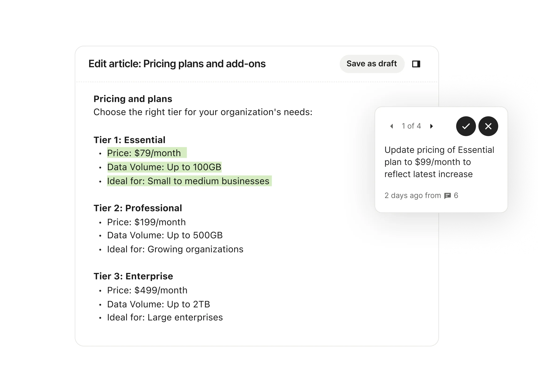Click the Tier 1: Essential heading
538x392 pixels.
coord(129,140)
